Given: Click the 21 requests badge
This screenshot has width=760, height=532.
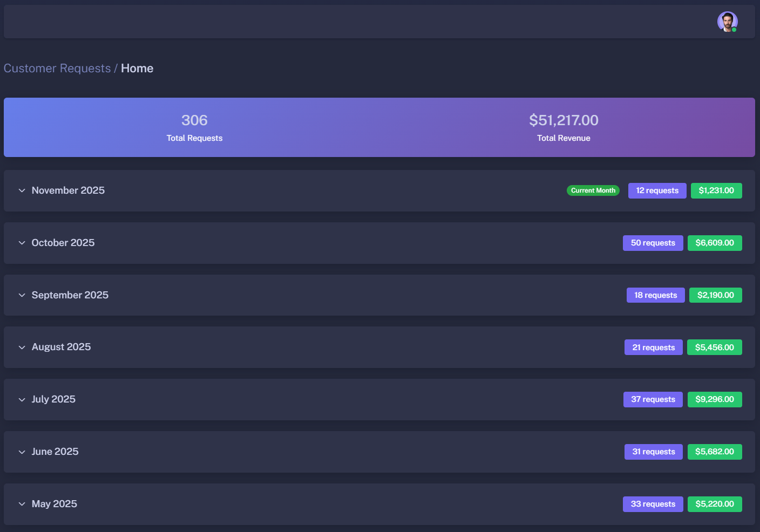Looking at the screenshot, I should click(x=653, y=347).
